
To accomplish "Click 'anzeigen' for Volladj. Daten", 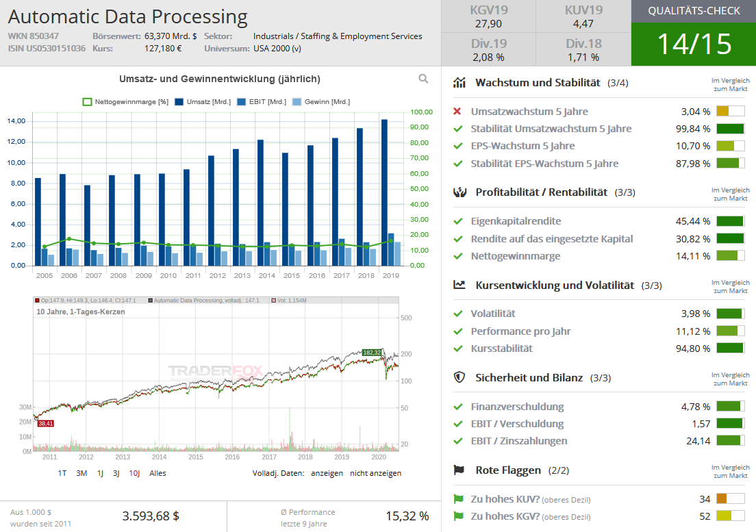I will [327, 473].
